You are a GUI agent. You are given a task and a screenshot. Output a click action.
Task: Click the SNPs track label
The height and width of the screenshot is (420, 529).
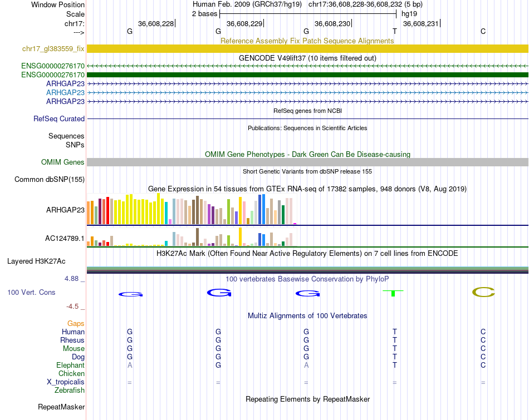pos(75,145)
